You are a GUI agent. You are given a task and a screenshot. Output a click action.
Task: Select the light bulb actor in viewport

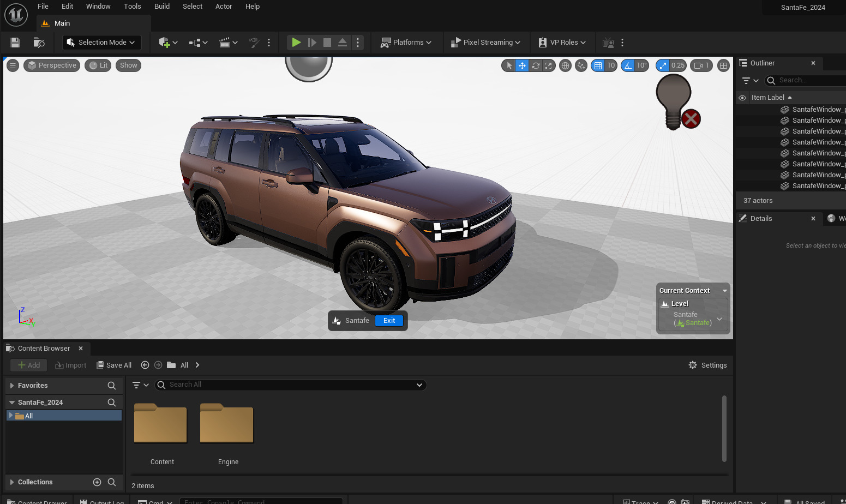coord(674,101)
